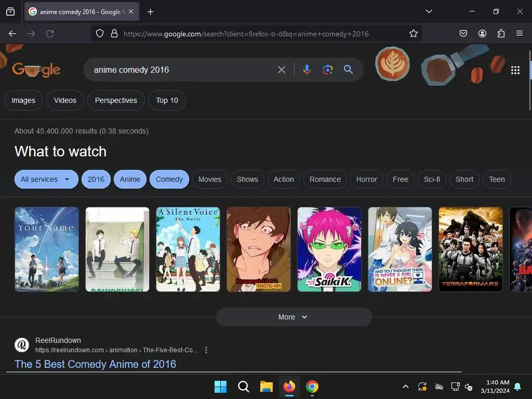Open The 5 Best Comedy Anime link
The width and height of the screenshot is (532, 399).
tap(96, 364)
